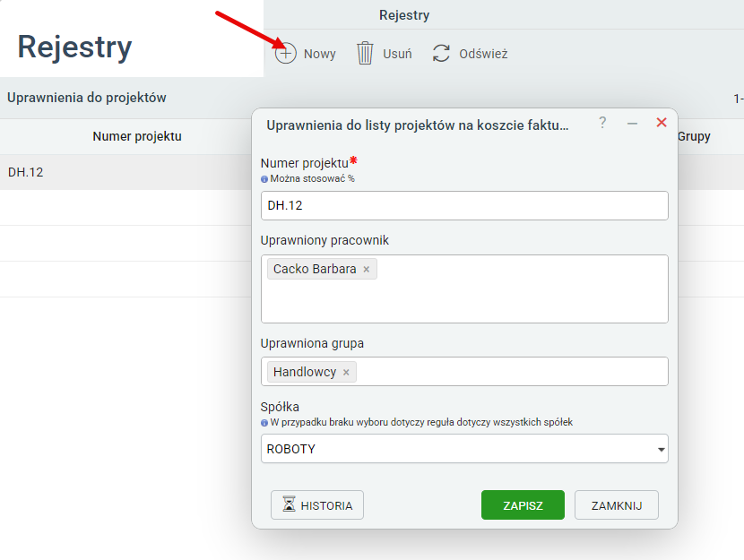744x560 pixels.
Task: Click the large Rejestry page heading
Action: [x=74, y=47]
